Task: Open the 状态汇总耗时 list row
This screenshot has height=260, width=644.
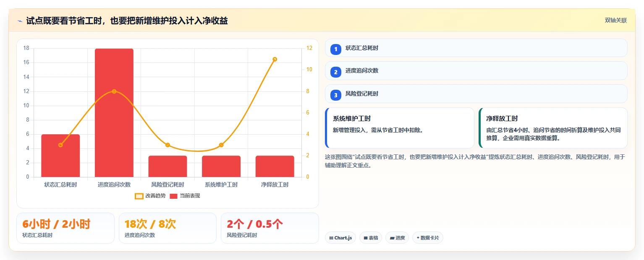Action: click(x=476, y=48)
